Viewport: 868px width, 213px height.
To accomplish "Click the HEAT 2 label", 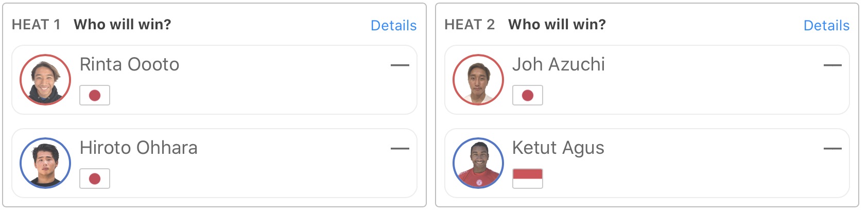I will [469, 25].
